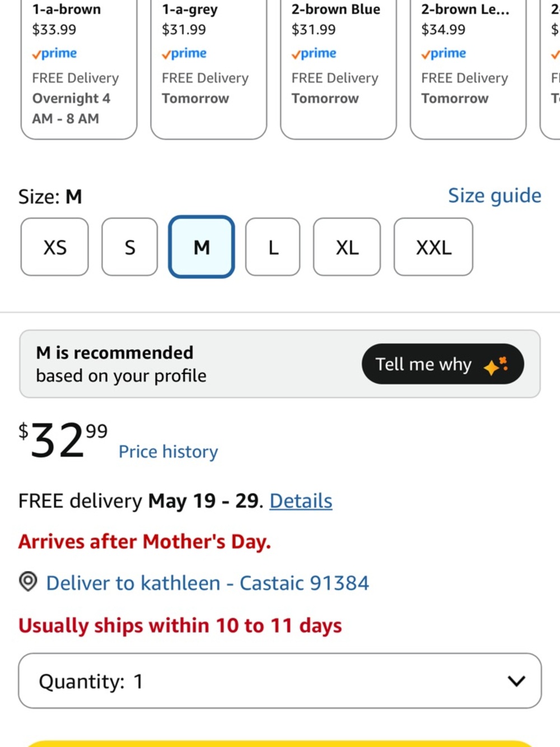Select size XS
This screenshot has width=560, height=747.
pyautogui.click(x=55, y=247)
